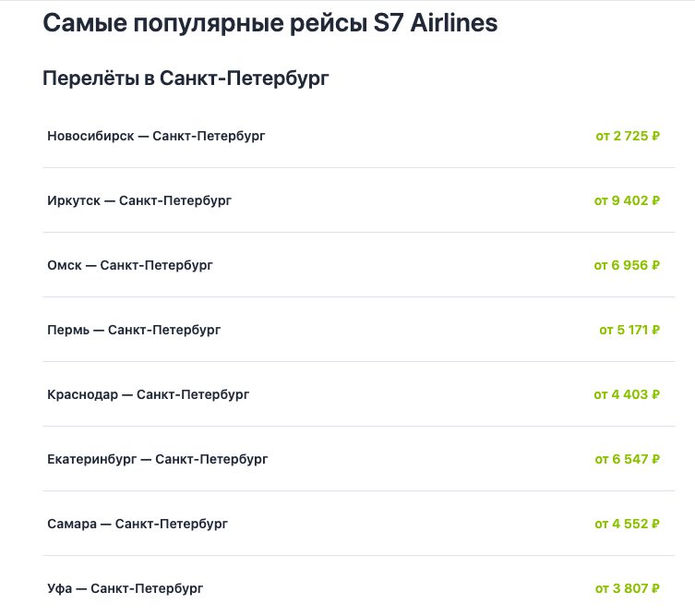Click the 'от 5 171 ₽' price
This screenshot has width=695, height=616.
629,330
